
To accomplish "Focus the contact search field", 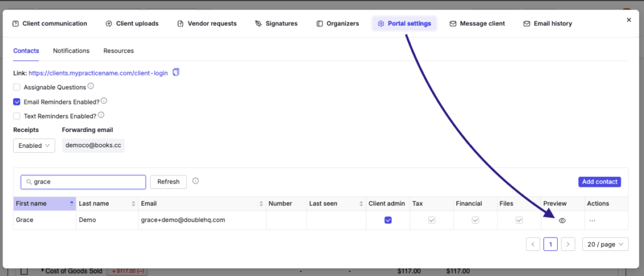I will [84, 182].
